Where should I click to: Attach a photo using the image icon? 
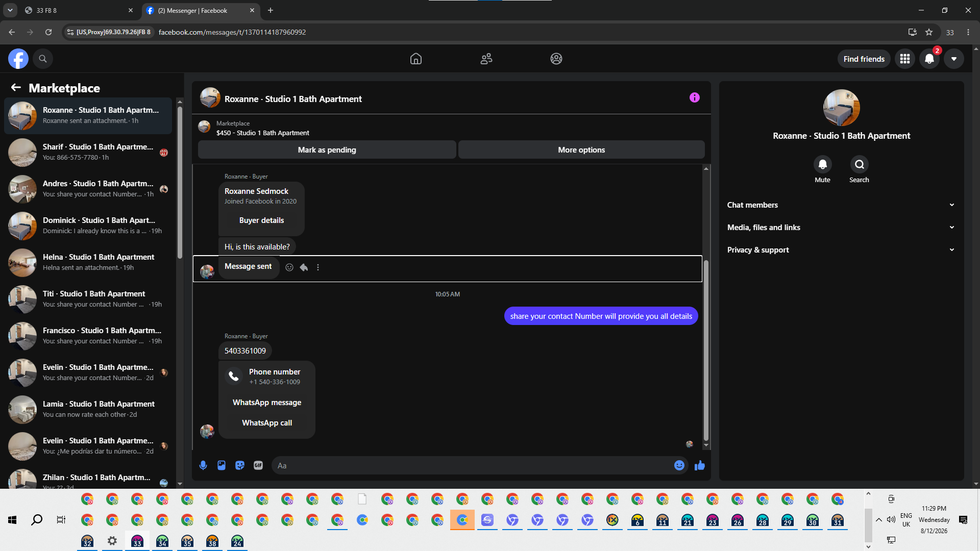(222, 465)
